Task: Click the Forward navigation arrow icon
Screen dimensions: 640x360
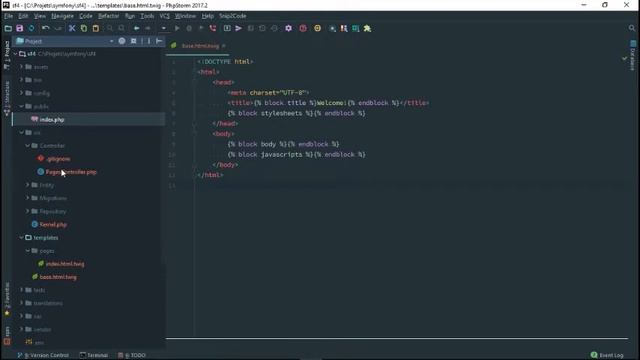Action: pos(148,29)
